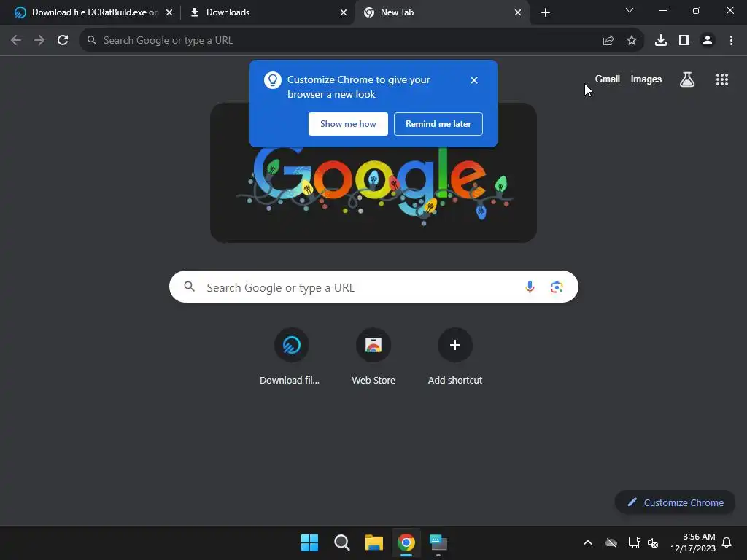Open the Chrome downloads toolbar icon
747x560 pixels.
[x=661, y=41]
